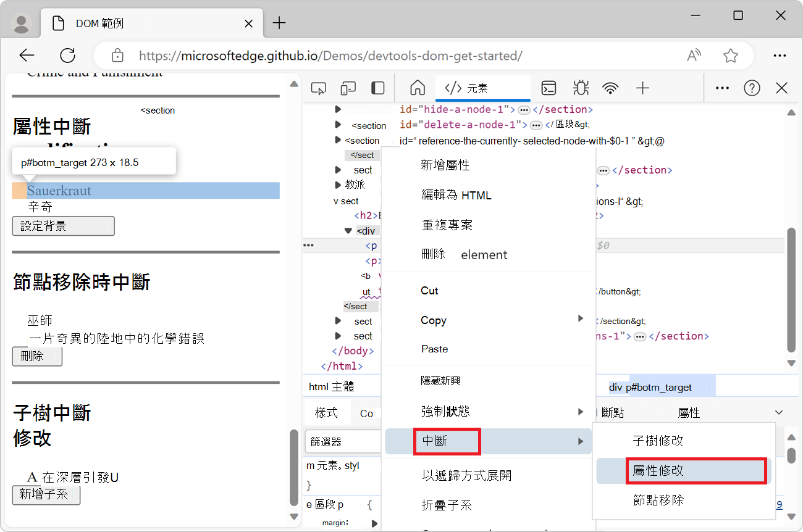Click the 篩選器 filter field
The image size is (803, 532).
point(343,442)
